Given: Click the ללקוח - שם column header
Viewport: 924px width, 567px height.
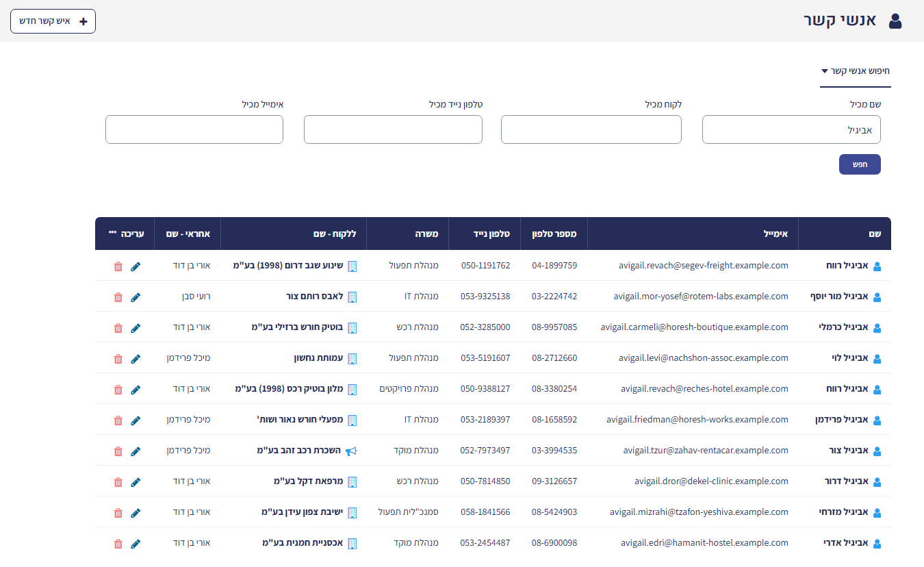Looking at the screenshot, I should (294, 234).
